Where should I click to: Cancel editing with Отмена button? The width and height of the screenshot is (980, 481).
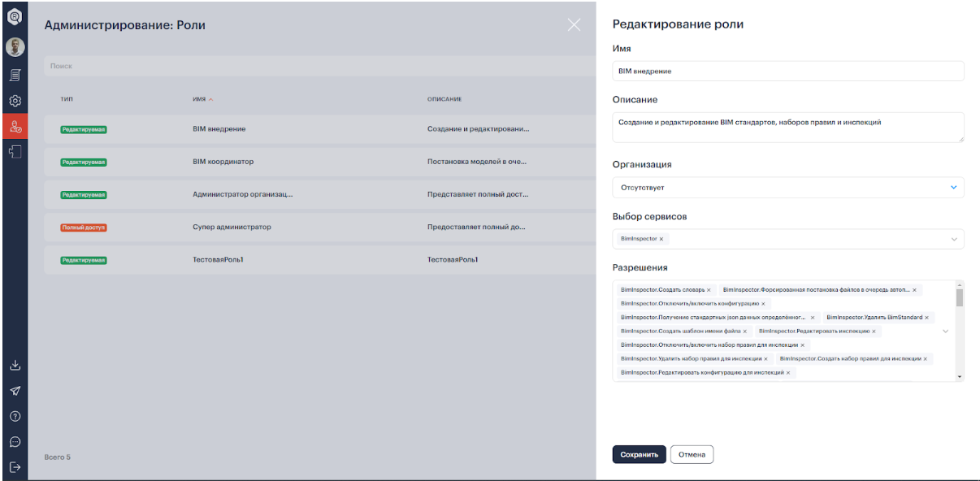pos(692,455)
